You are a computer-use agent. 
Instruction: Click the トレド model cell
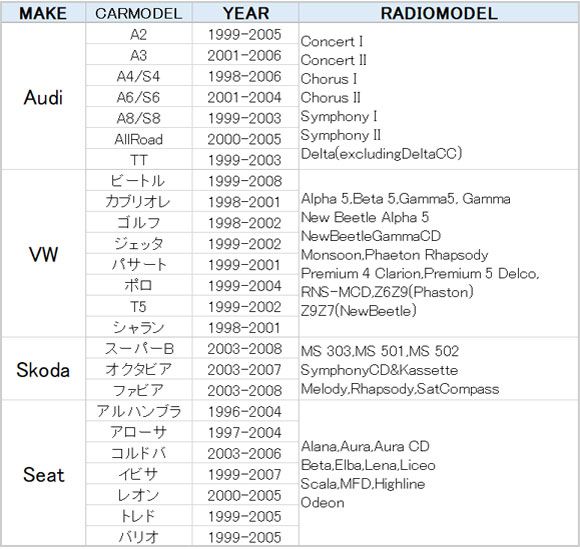[x=139, y=516]
